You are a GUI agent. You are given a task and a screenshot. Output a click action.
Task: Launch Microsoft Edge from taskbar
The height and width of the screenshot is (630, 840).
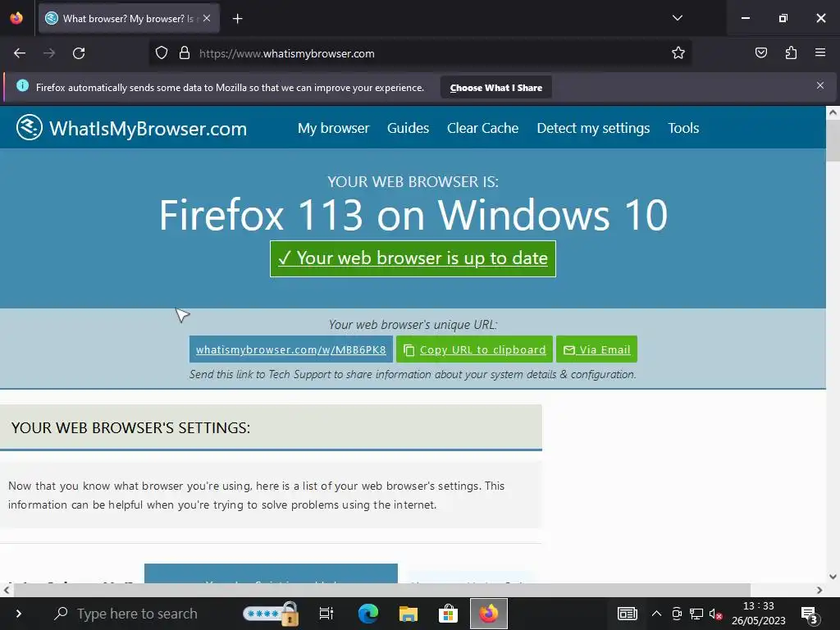point(367,614)
